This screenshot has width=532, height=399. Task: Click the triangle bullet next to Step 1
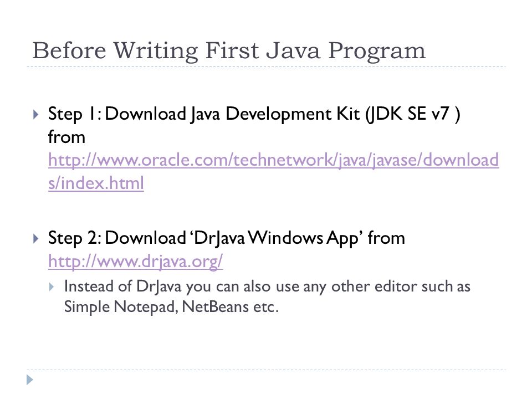36,114
